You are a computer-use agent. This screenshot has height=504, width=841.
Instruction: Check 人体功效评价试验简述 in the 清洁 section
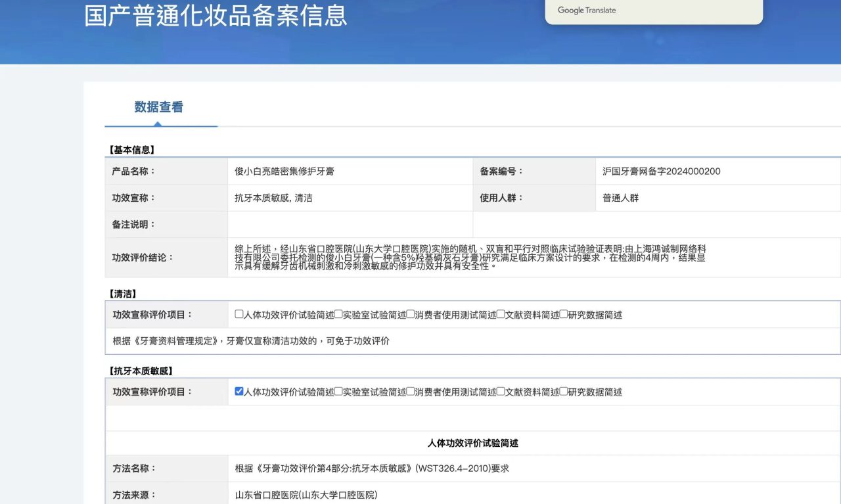click(x=239, y=314)
